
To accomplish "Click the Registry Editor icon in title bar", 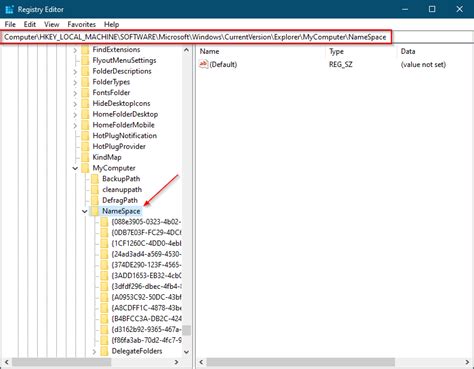I will 9,9.
